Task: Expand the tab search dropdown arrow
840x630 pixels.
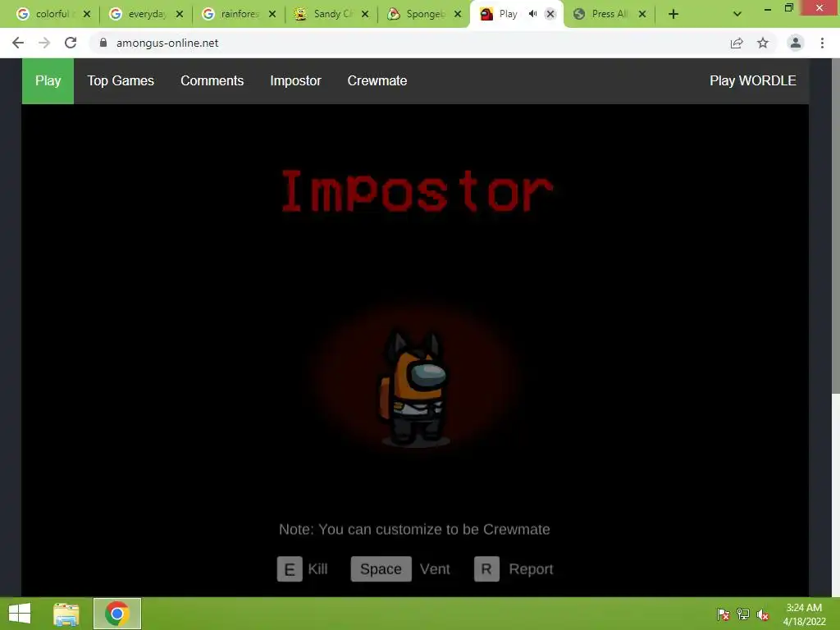Action: (737, 14)
